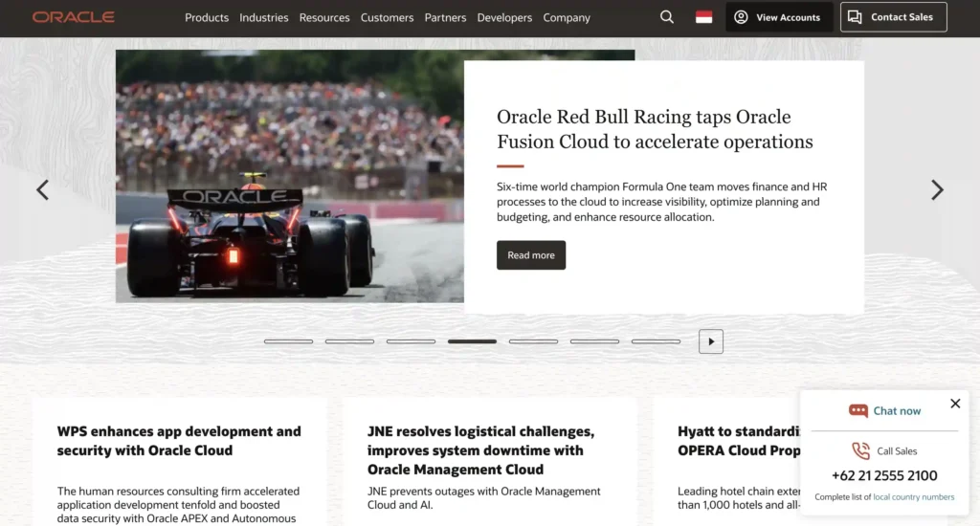Image resolution: width=980 pixels, height=526 pixels.
Task: Select the seventh carousel slide indicator
Action: point(656,341)
